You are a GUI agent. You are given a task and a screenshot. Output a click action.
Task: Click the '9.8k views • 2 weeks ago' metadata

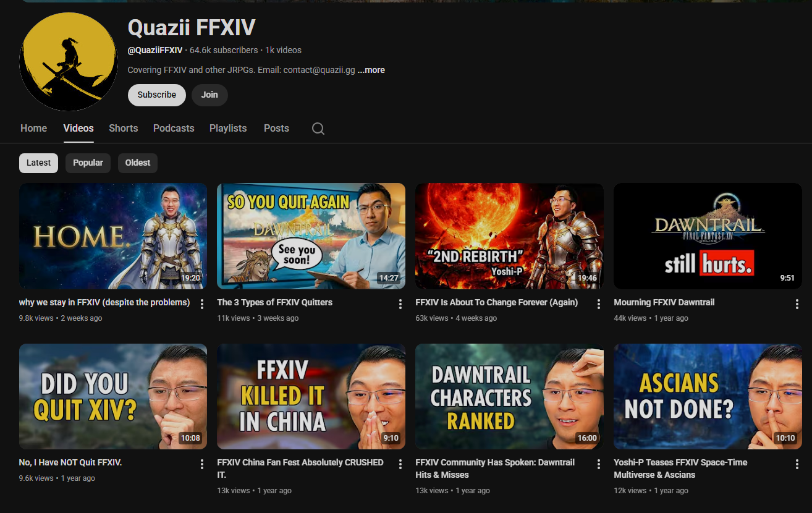coord(61,318)
